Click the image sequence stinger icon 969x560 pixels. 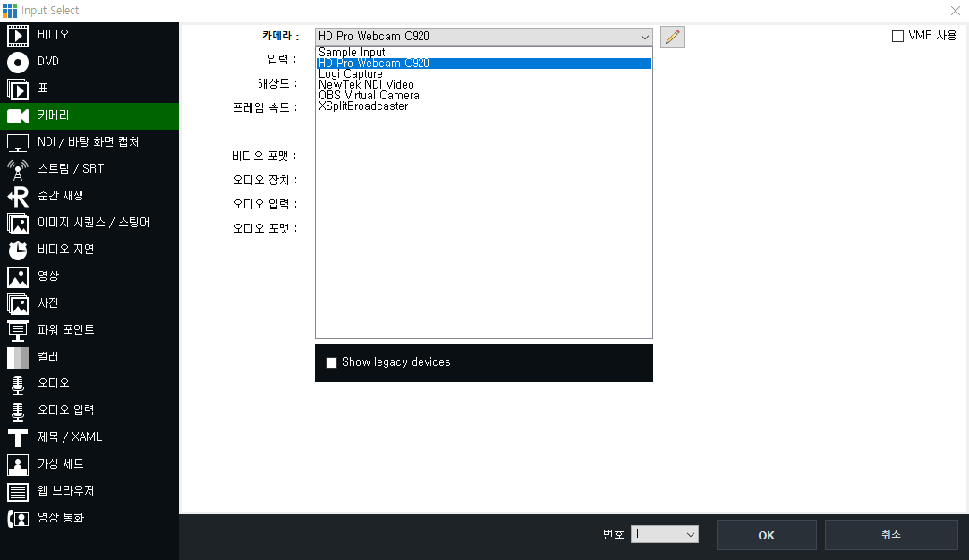click(17, 223)
